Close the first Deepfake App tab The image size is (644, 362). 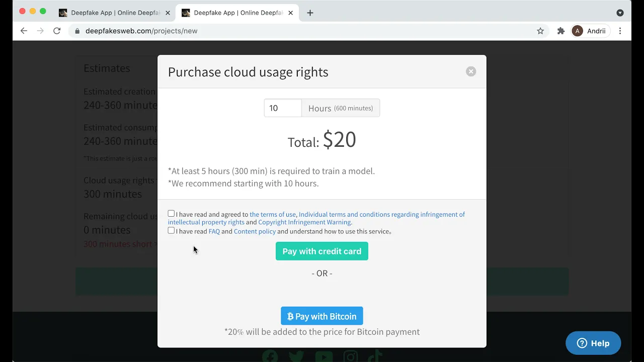[168, 13]
